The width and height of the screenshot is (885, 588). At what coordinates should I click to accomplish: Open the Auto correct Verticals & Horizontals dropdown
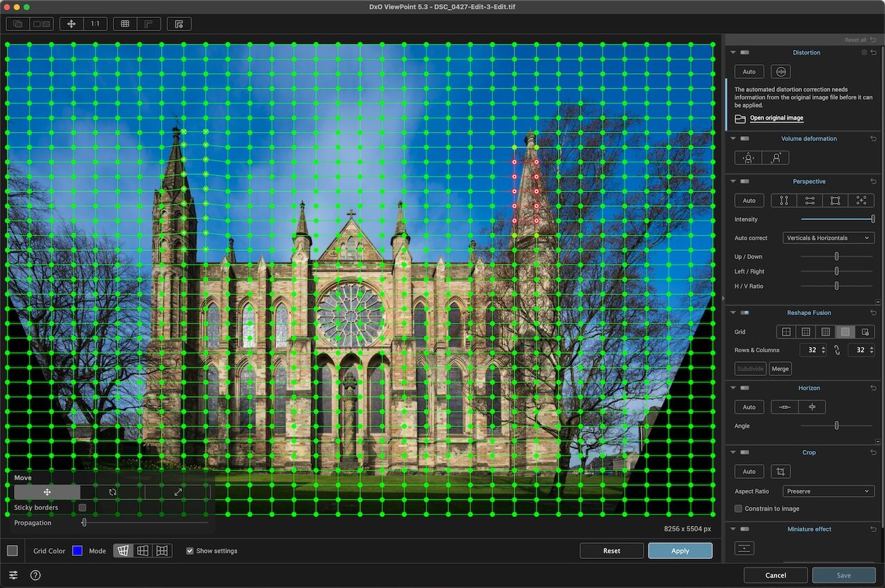pyautogui.click(x=828, y=238)
